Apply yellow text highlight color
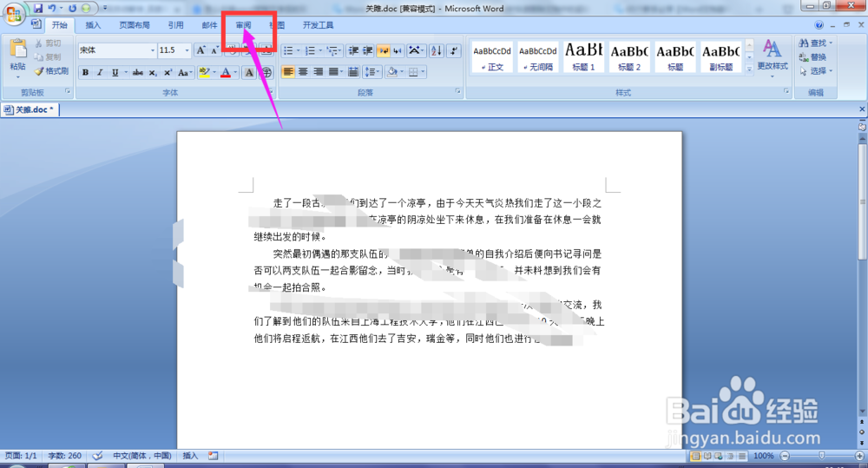868x468 pixels. (204, 73)
